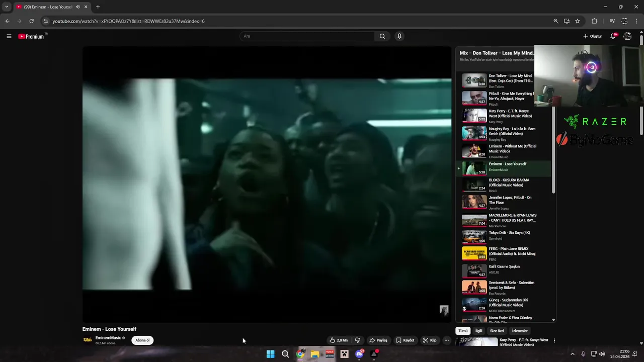Open a new browser tab

(98, 7)
